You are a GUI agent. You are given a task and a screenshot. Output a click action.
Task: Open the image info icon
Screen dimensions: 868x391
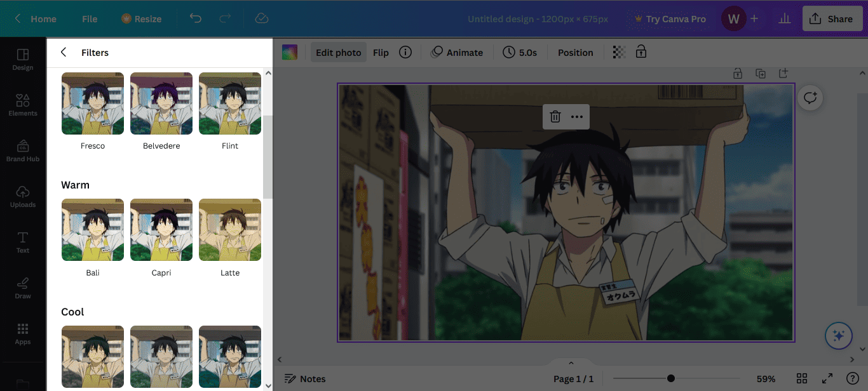pos(405,53)
